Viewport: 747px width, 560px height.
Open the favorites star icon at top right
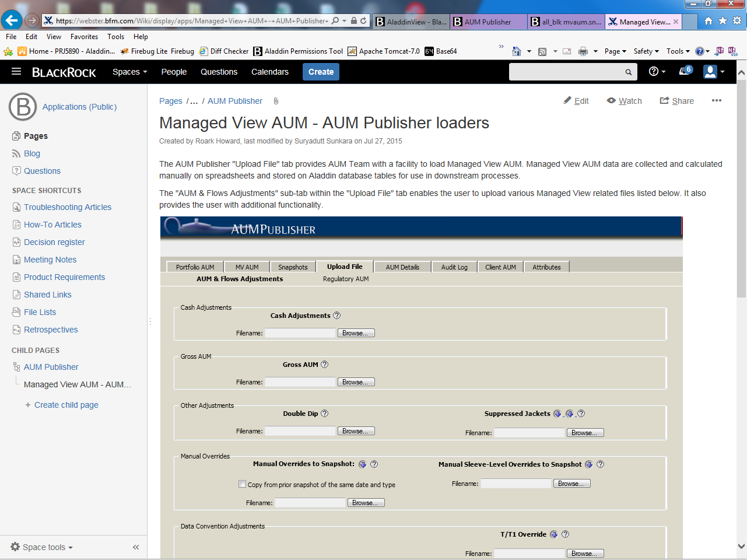point(723,20)
